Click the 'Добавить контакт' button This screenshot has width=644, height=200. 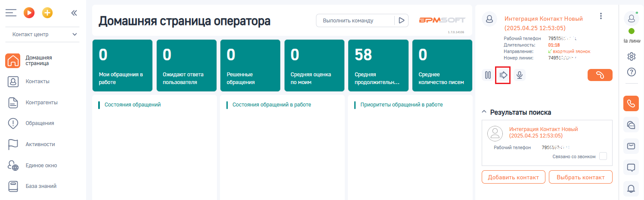pos(513,177)
